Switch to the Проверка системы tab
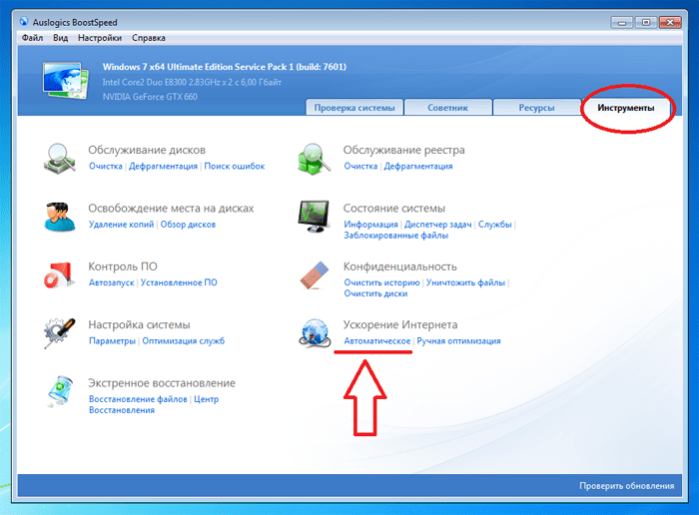Image resolution: width=699 pixels, height=515 pixels. [x=354, y=107]
